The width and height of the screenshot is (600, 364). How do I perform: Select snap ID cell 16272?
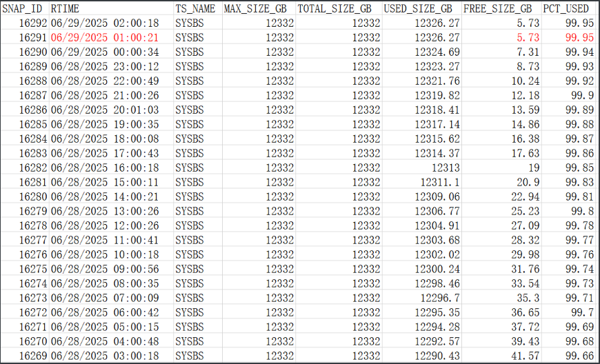click(x=32, y=313)
